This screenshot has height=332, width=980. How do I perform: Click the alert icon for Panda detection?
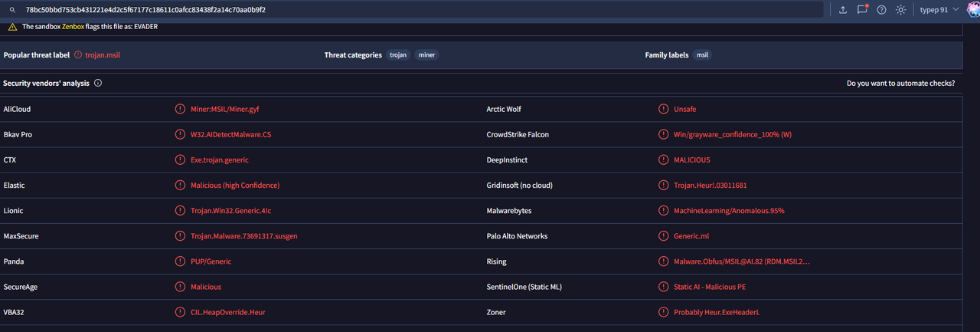pyautogui.click(x=180, y=261)
